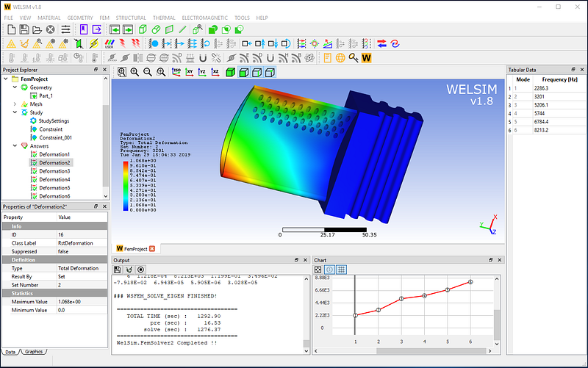
Task: Add a line geometry with green line icon
Action: click(x=182, y=29)
